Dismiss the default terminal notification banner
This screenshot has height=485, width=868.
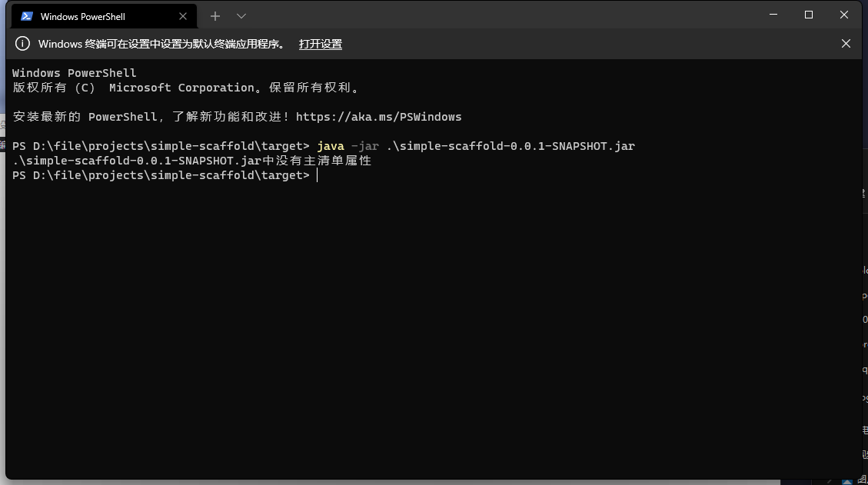coord(846,44)
